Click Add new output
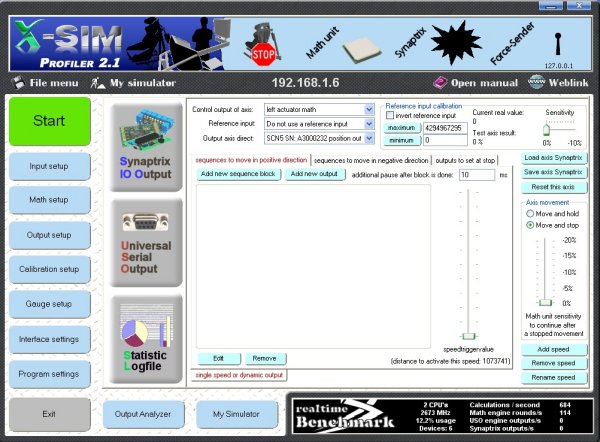The height and width of the screenshot is (442, 600). pyautogui.click(x=314, y=174)
